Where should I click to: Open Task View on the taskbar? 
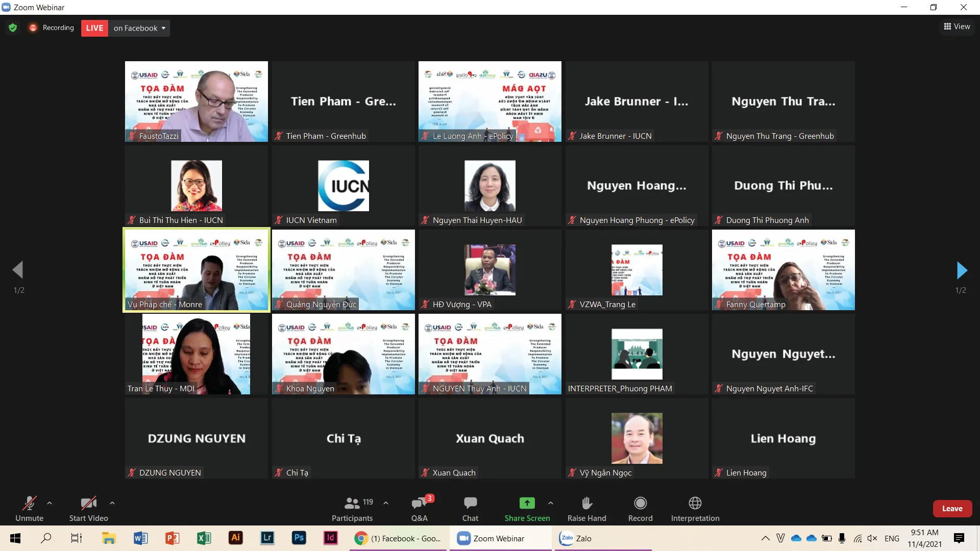point(77,538)
